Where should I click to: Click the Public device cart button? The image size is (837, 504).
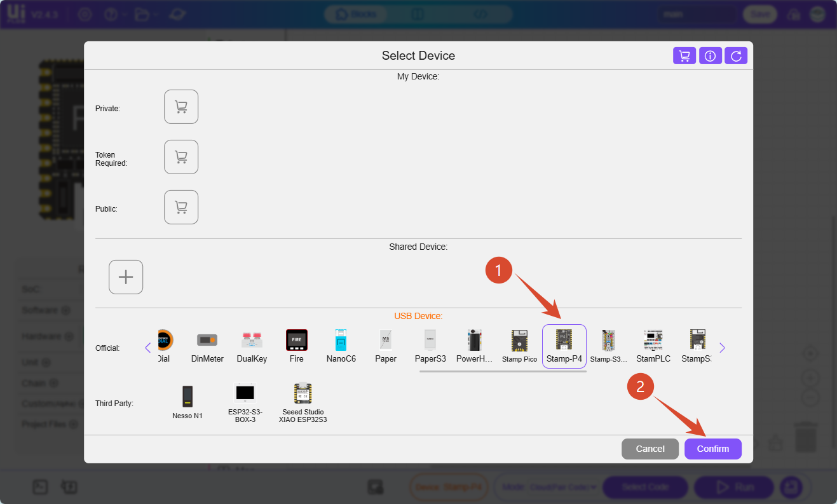click(181, 207)
